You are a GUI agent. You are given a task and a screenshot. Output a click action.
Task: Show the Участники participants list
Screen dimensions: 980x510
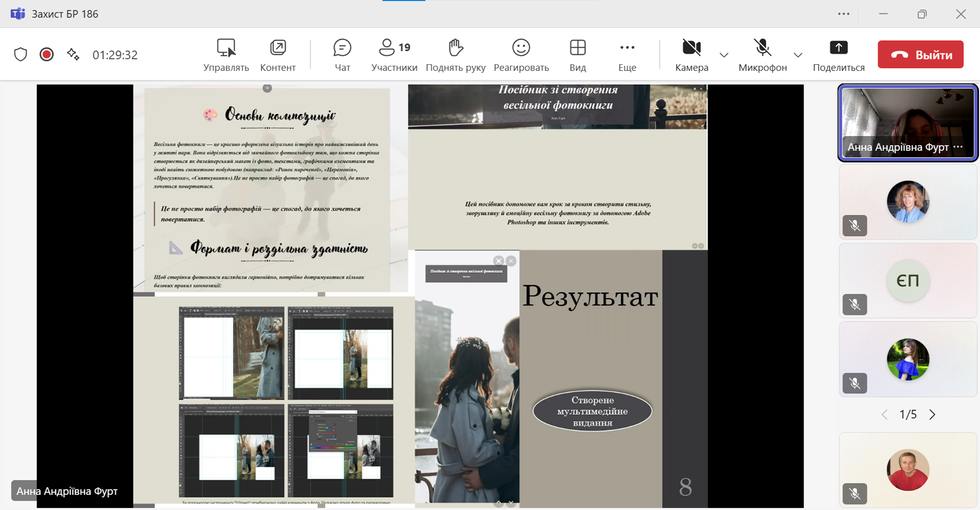[x=394, y=55]
